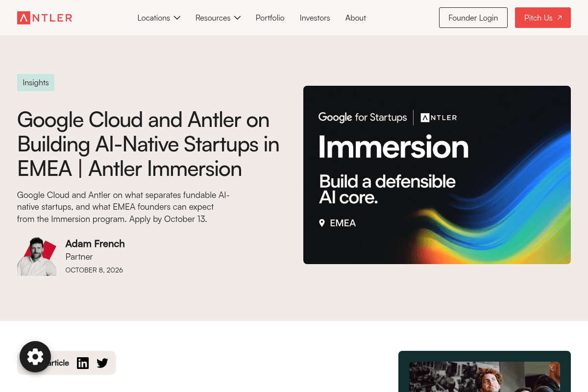
Task: Click 'Google for Startups' logo in banner
Action: pos(363,118)
